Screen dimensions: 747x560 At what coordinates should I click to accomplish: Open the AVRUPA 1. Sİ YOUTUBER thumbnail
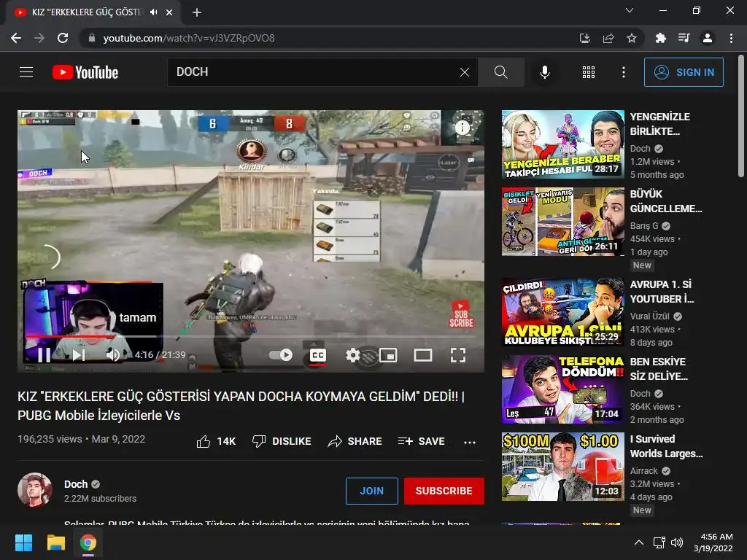(563, 312)
